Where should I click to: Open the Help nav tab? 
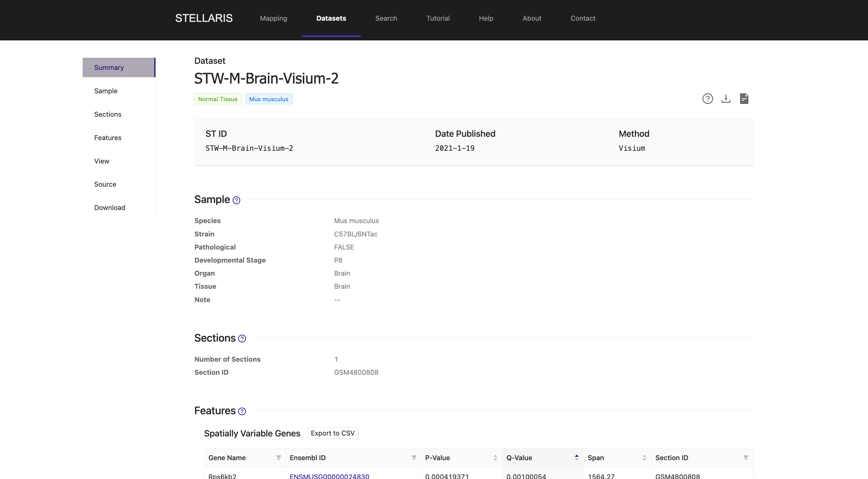click(486, 18)
